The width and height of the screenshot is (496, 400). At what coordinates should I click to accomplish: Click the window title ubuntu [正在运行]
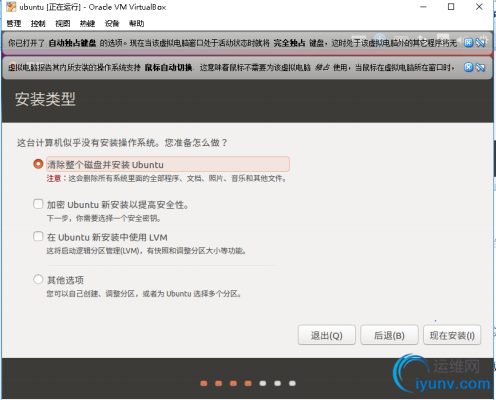[93, 7]
